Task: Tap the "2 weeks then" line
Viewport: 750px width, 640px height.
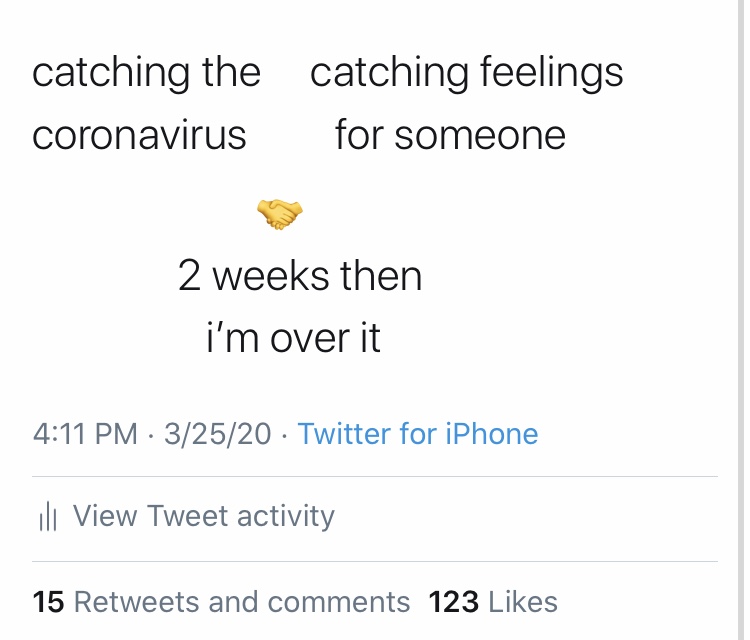Action: pyautogui.click(x=300, y=276)
